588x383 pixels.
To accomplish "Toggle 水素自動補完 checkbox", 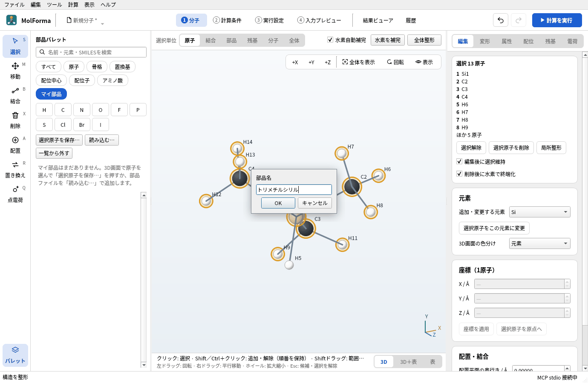I will [330, 40].
